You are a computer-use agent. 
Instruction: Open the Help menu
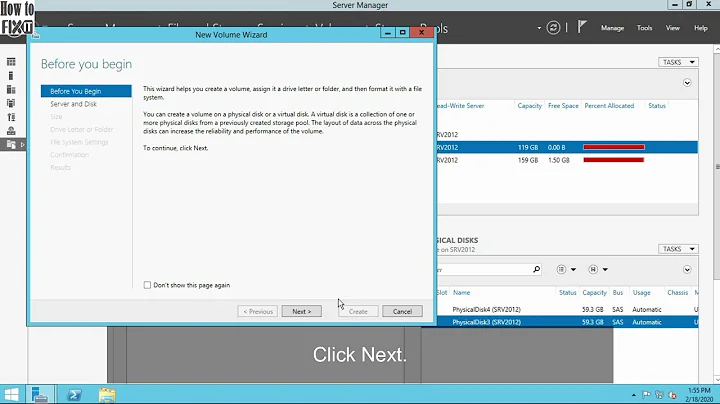tap(701, 28)
